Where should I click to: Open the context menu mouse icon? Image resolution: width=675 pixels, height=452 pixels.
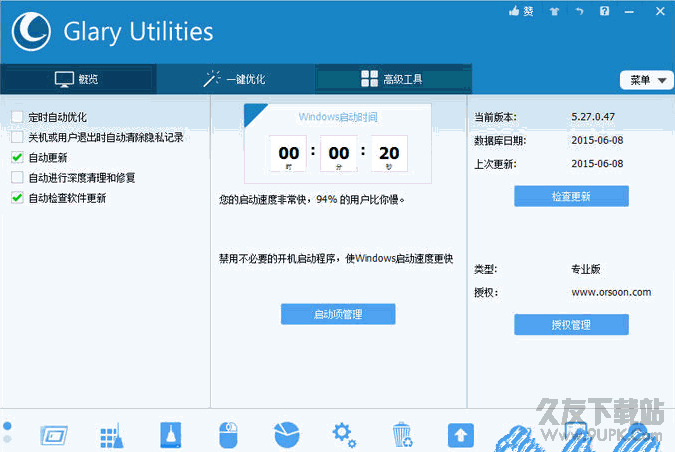click(228, 435)
